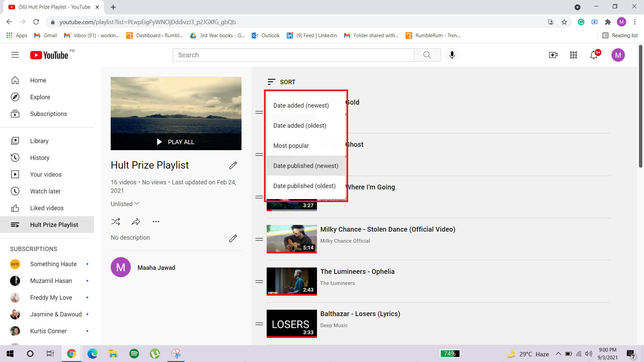Open Windows notification center
This screenshot has width=644, height=362.
tap(631, 354)
